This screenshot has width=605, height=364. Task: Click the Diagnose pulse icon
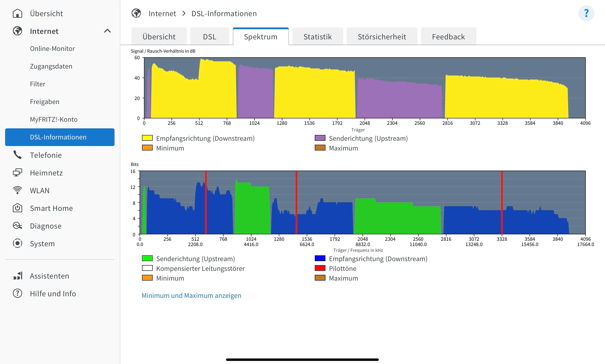click(18, 226)
